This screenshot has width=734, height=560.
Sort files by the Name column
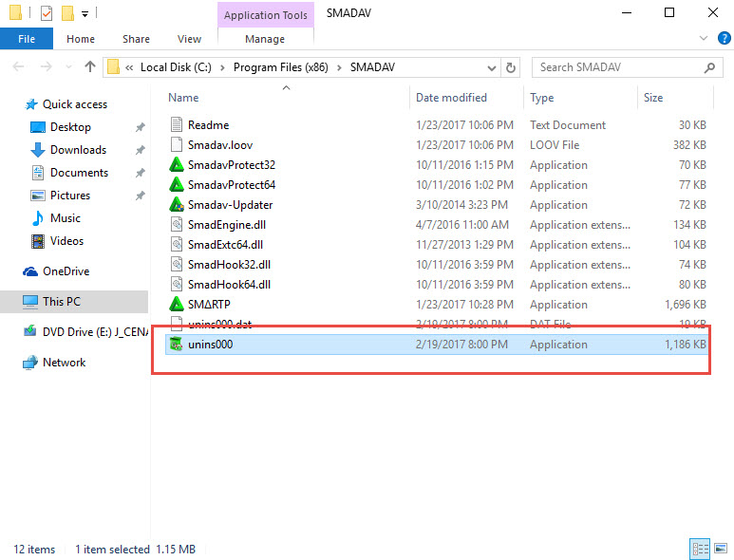click(183, 98)
